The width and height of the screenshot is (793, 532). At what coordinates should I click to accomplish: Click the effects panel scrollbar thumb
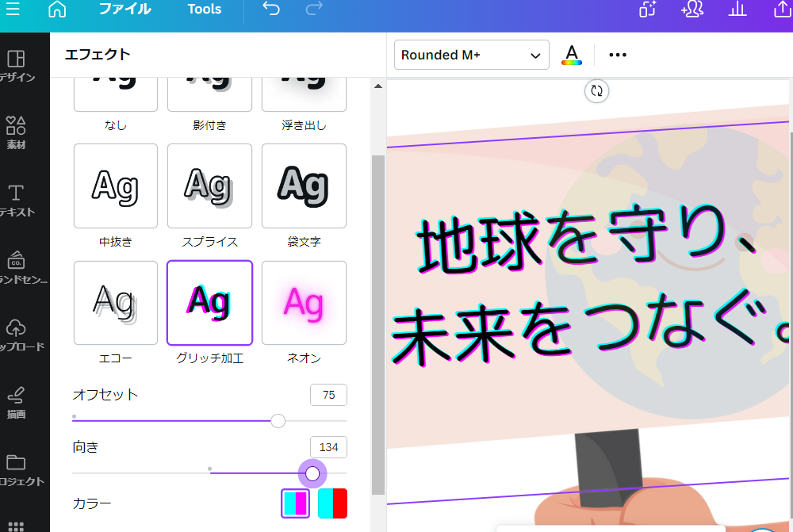pyautogui.click(x=377, y=324)
